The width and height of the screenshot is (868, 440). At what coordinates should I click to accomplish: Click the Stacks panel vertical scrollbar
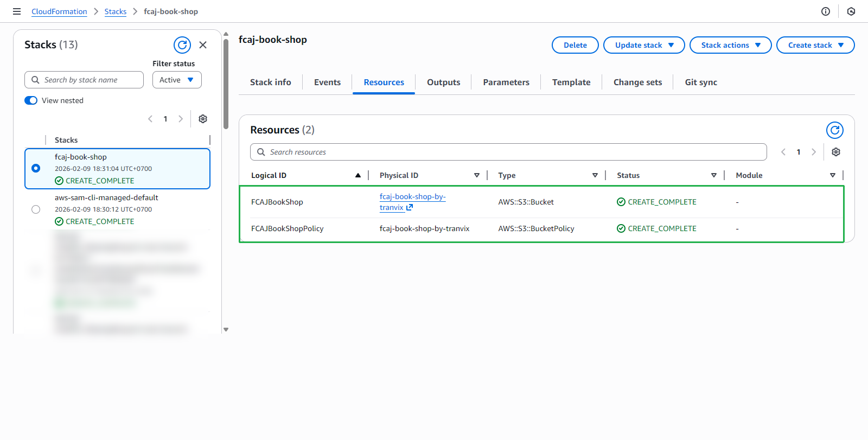pos(226,84)
